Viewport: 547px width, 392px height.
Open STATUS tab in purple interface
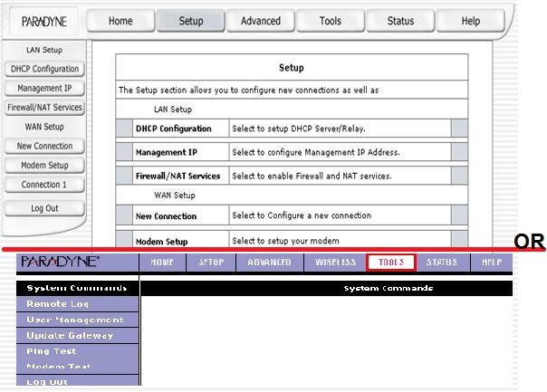pyautogui.click(x=442, y=263)
